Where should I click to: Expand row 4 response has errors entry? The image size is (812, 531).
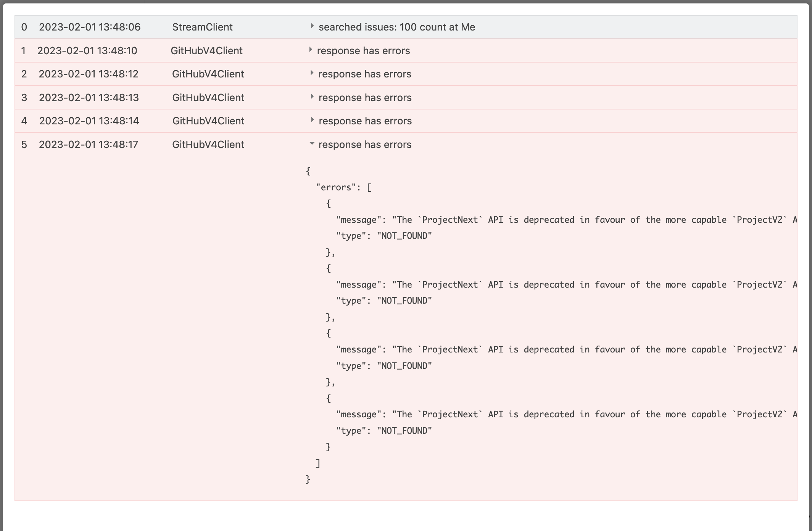pyautogui.click(x=312, y=121)
